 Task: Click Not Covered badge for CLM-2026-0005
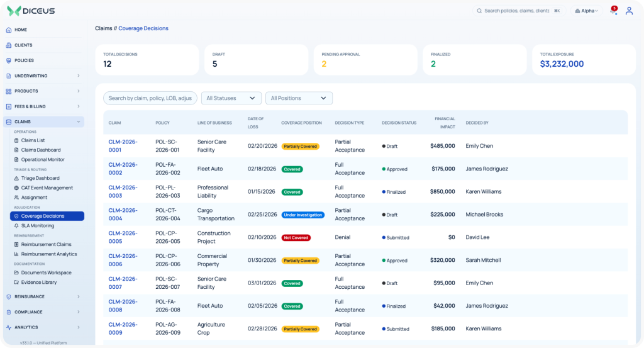(296, 237)
